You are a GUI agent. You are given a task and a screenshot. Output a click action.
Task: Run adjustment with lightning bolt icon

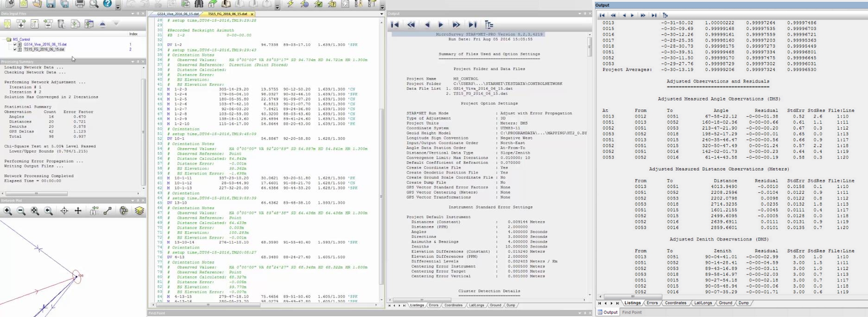[x=290, y=4]
